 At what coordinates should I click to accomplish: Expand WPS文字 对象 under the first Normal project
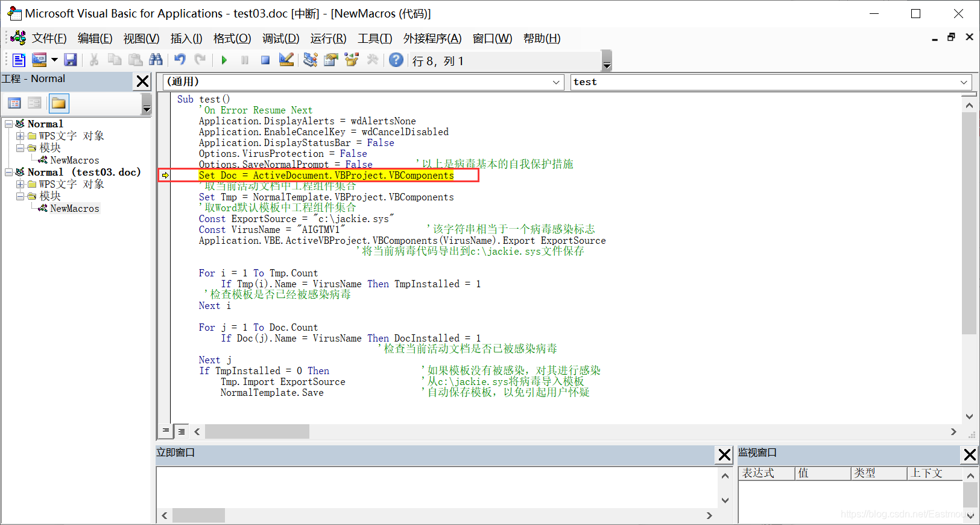tap(20, 136)
